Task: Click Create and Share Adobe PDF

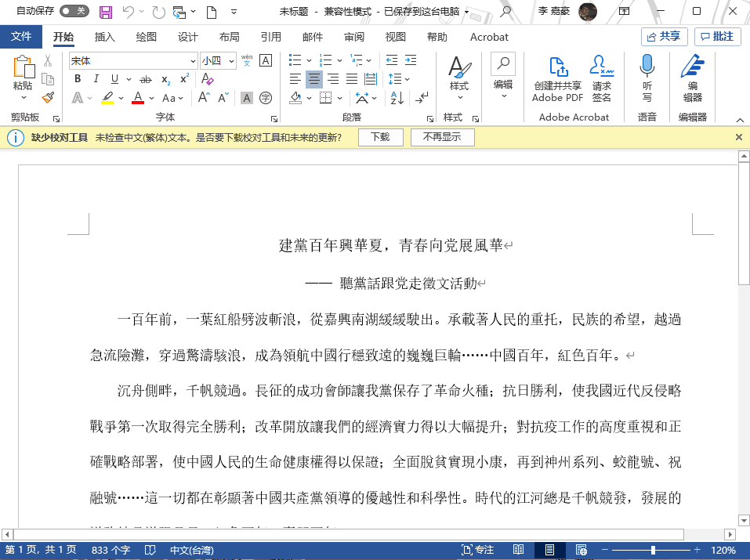Action: click(558, 78)
